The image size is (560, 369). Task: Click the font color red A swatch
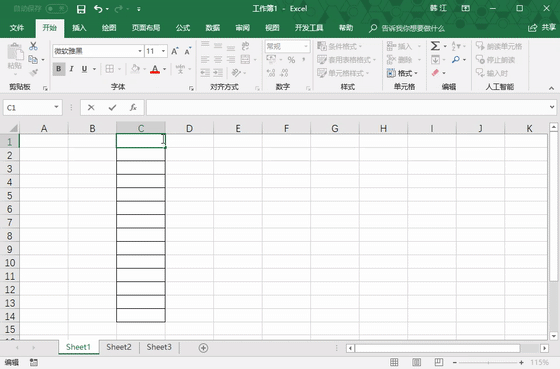pyautogui.click(x=155, y=69)
